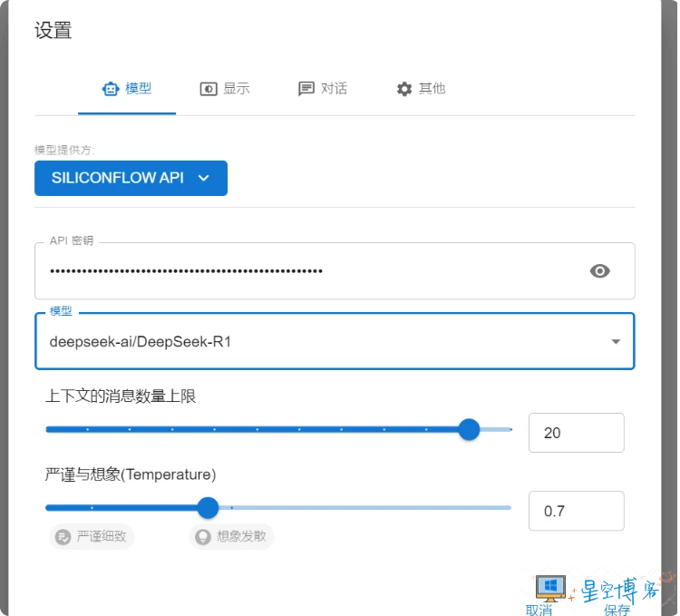The height and width of the screenshot is (616, 680).
Task: Click the robot icon on 模型 tab
Action: [x=111, y=89]
